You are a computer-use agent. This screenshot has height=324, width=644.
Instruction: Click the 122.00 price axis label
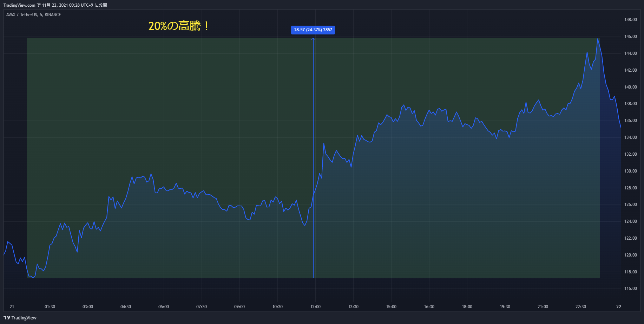(630, 238)
